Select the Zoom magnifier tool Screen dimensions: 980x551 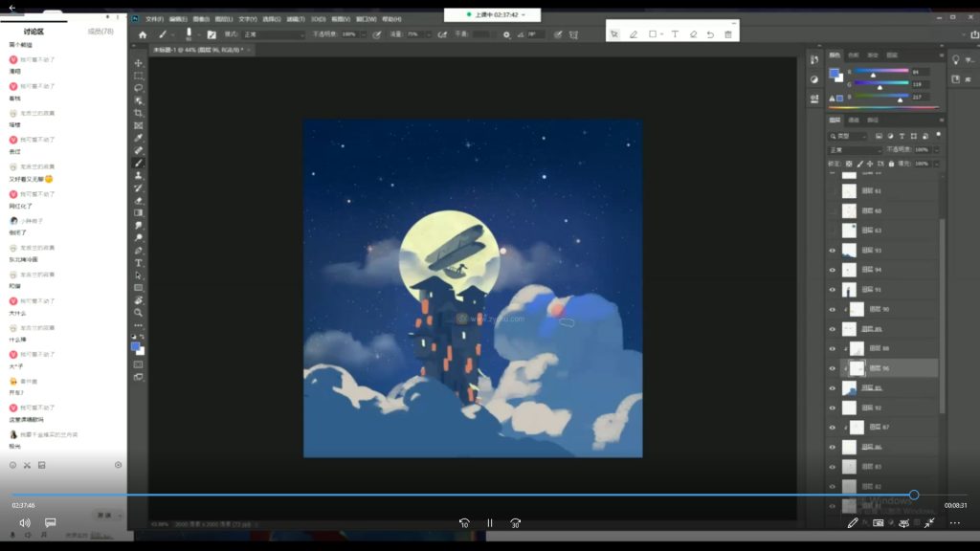click(x=139, y=312)
